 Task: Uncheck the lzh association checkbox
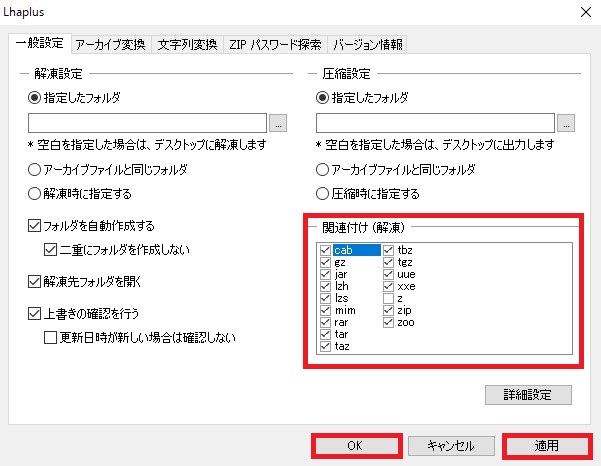click(x=325, y=286)
